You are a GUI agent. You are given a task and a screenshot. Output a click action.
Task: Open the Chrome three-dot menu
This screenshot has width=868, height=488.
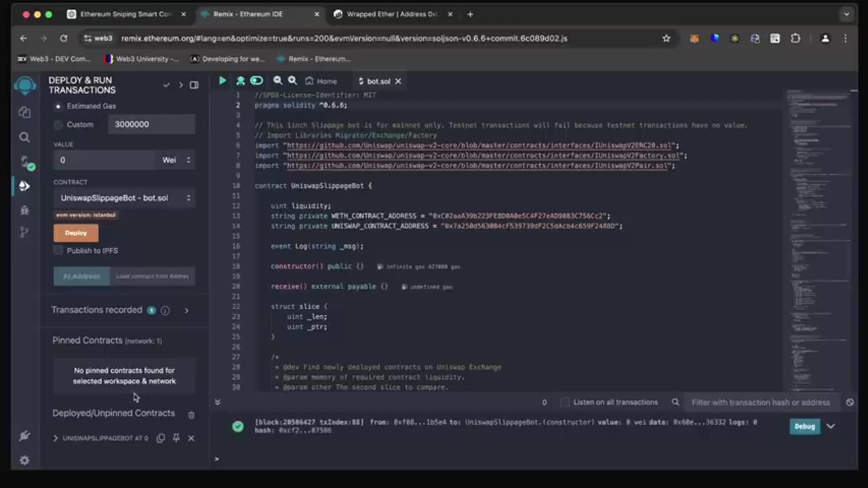pyautogui.click(x=846, y=39)
